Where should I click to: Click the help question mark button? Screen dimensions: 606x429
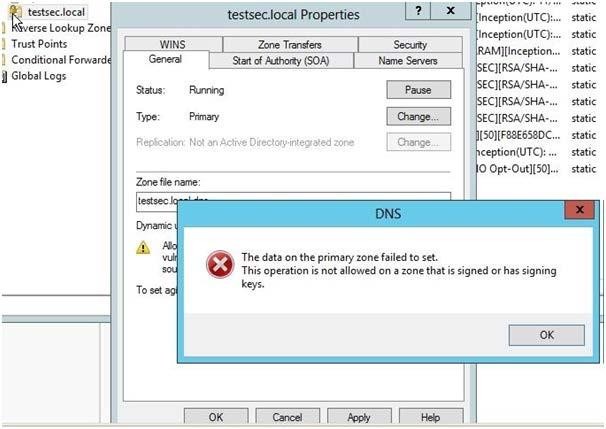418,10
